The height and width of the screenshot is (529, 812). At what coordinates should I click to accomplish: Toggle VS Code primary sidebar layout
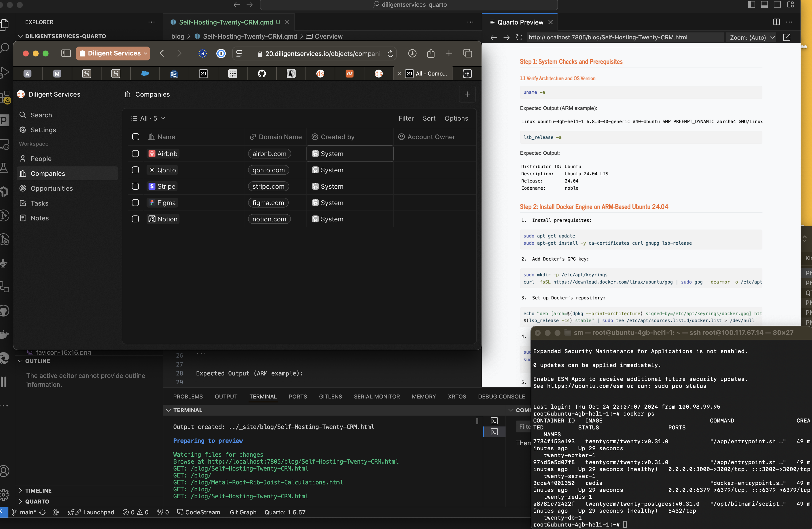pos(751,4)
